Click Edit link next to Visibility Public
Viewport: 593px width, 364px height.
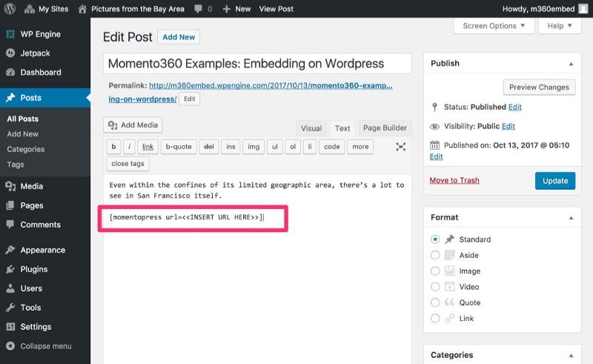(508, 126)
